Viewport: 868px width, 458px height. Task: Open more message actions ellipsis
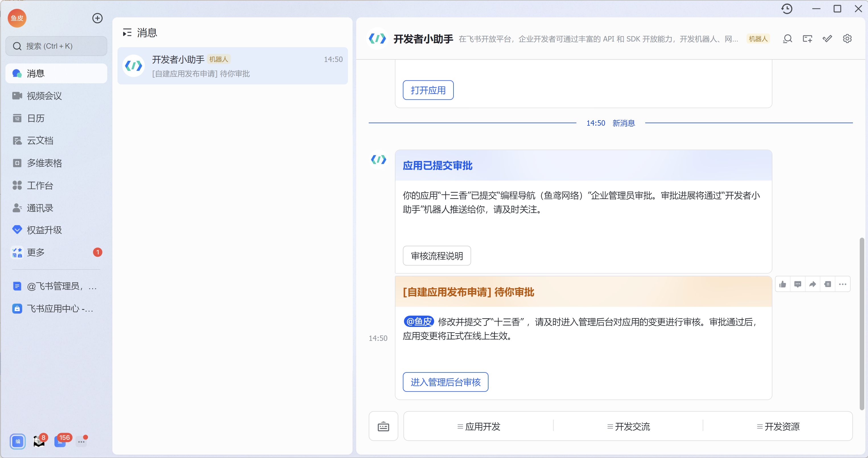click(x=842, y=284)
